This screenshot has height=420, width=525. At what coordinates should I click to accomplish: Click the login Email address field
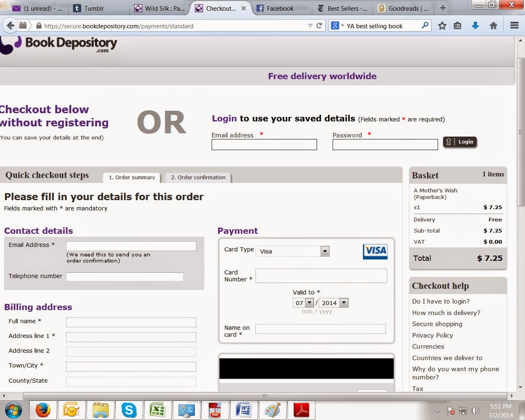pos(264,144)
